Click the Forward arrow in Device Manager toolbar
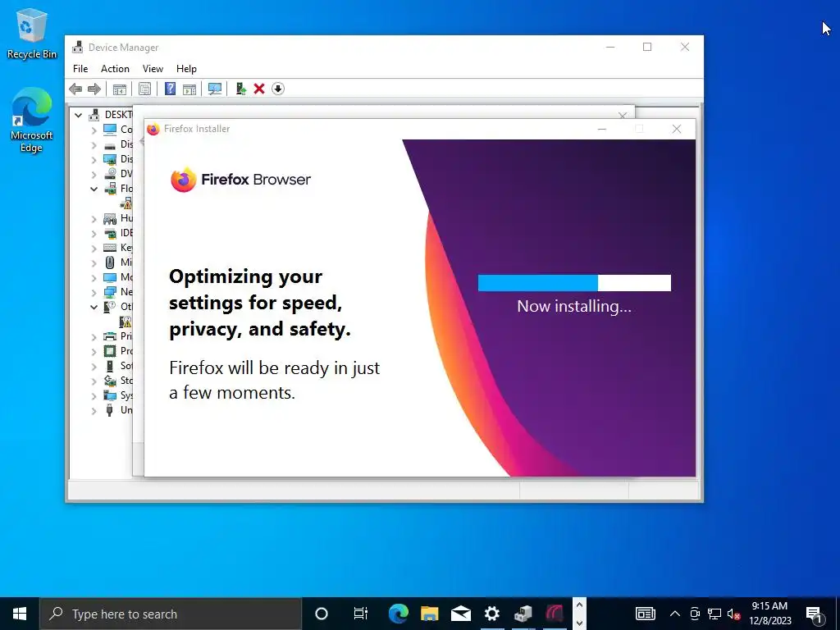The image size is (840, 630). tap(94, 89)
